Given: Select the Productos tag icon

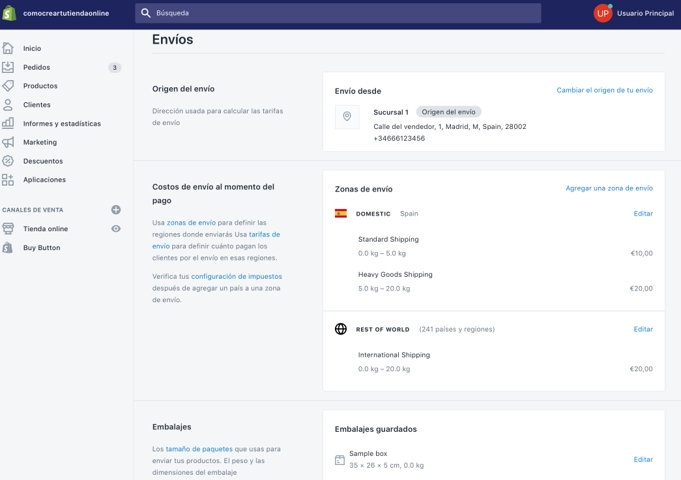Looking at the screenshot, I should point(8,86).
